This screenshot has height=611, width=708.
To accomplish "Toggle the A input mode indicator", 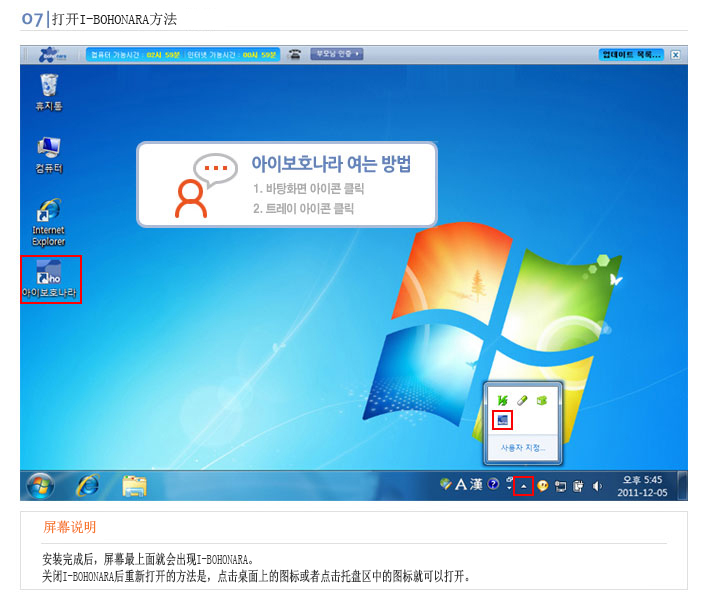I will click(461, 485).
